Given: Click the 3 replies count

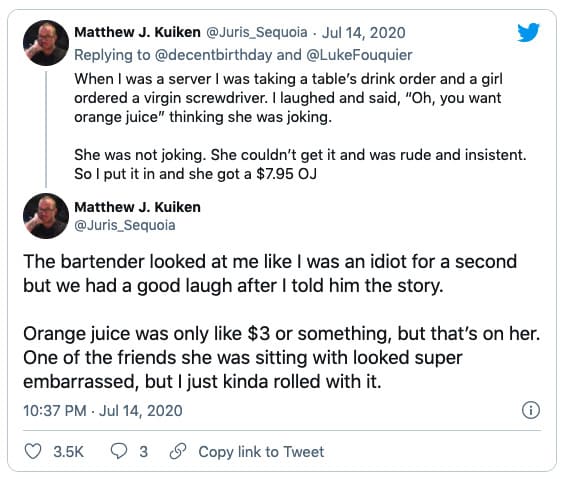Looking at the screenshot, I should (x=144, y=452).
